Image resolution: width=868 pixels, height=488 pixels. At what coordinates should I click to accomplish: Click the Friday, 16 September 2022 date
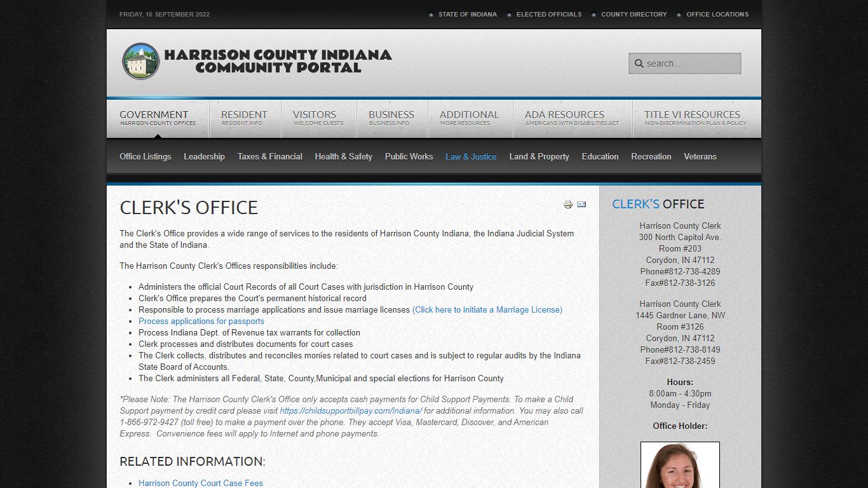click(165, 14)
